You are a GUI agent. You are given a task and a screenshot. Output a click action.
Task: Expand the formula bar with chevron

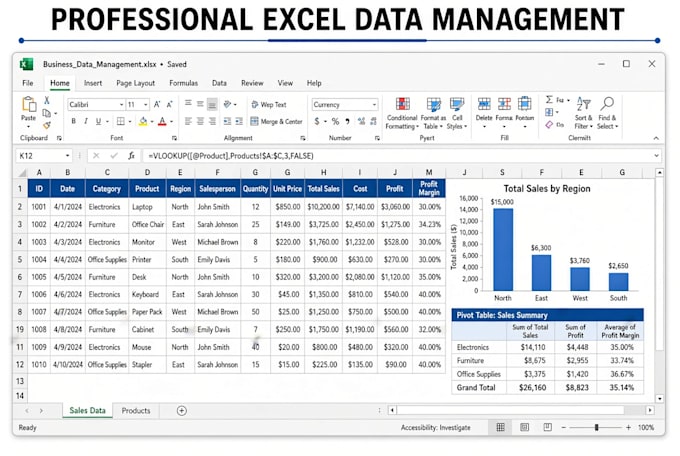click(x=656, y=156)
